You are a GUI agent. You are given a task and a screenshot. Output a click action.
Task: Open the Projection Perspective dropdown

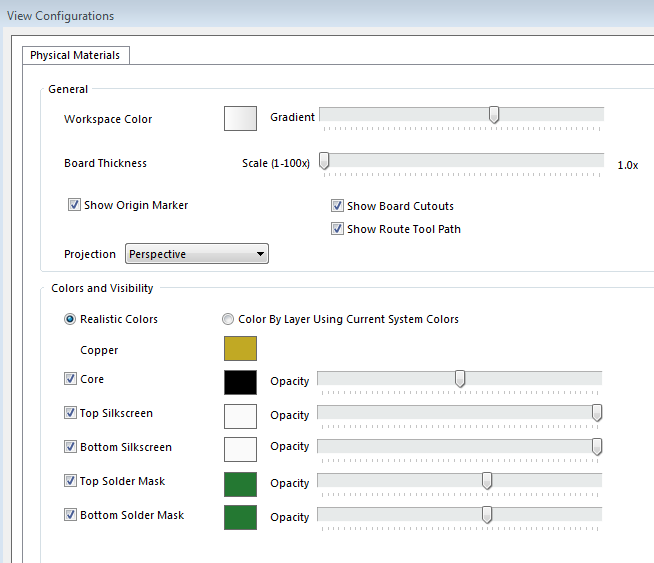[196, 254]
